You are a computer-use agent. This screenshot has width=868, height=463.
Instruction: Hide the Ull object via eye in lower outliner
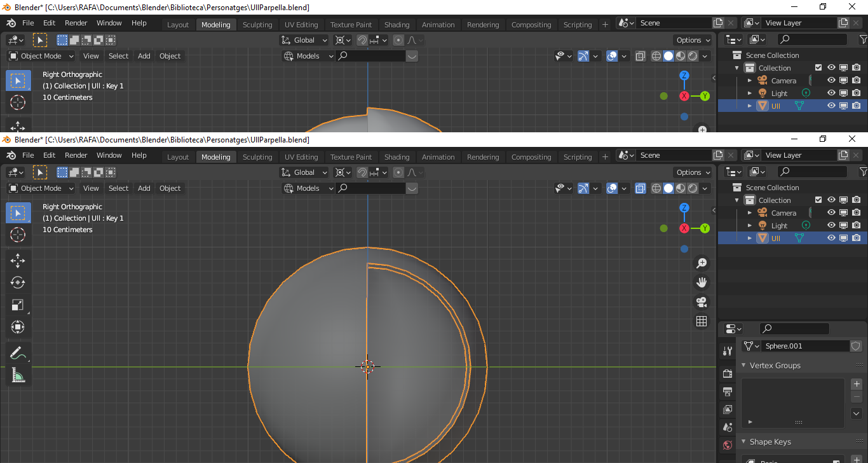[x=831, y=238]
